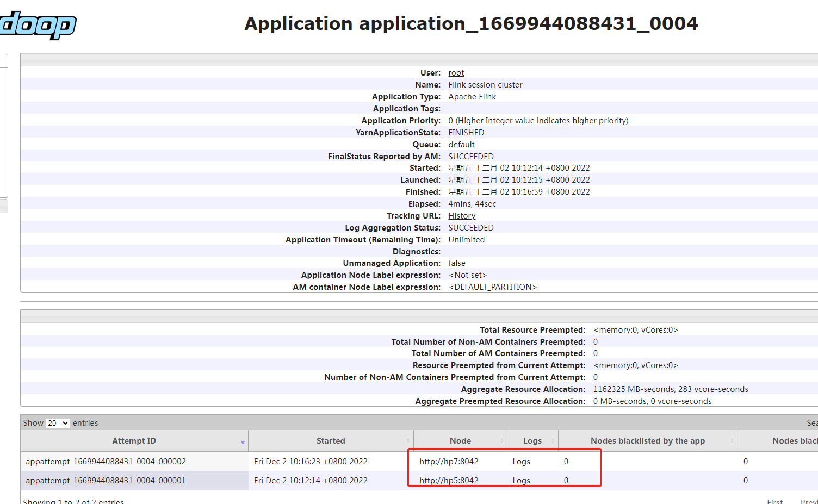The height and width of the screenshot is (504, 818).
Task: Select 'Fri Dec 2 10:12:14 +0800 2022' cell
Action: tap(311, 481)
